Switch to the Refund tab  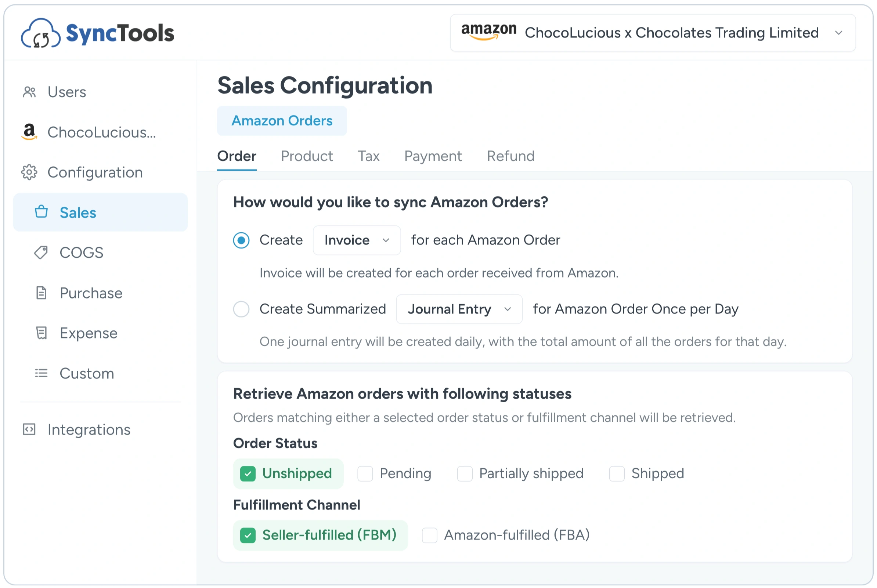510,156
